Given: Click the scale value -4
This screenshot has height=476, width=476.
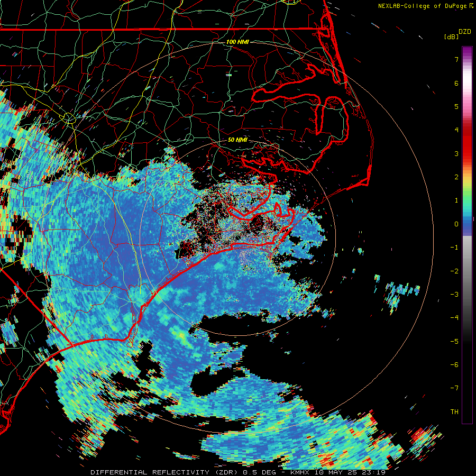Looking at the screenshot, I should 454,318.
